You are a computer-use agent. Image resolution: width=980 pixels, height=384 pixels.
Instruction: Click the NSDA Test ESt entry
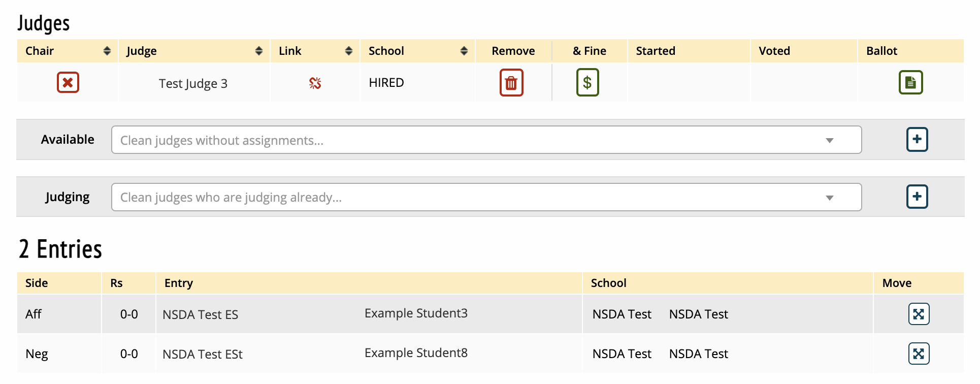coord(202,355)
